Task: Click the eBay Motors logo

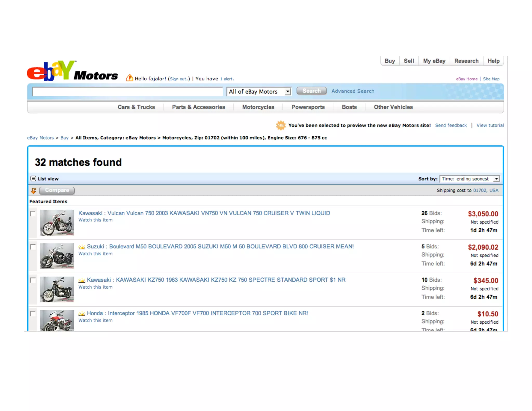Action: pyautogui.click(x=72, y=71)
